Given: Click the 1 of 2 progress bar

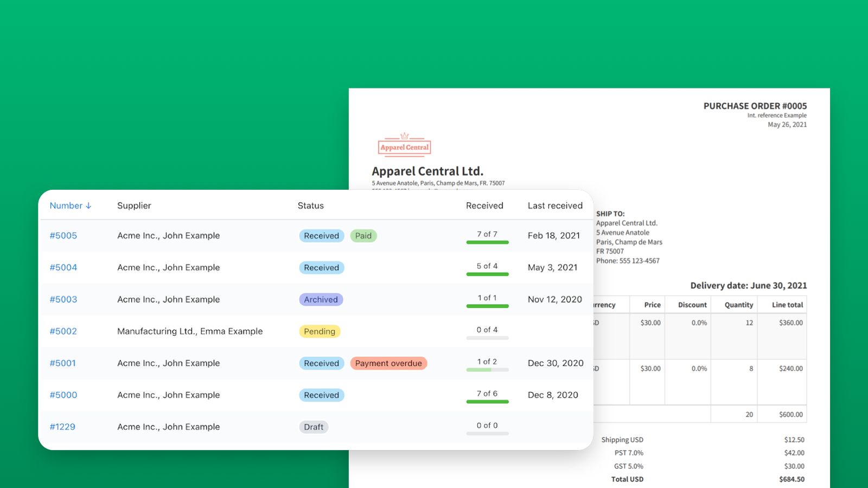Looking at the screenshot, I should pos(487,370).
